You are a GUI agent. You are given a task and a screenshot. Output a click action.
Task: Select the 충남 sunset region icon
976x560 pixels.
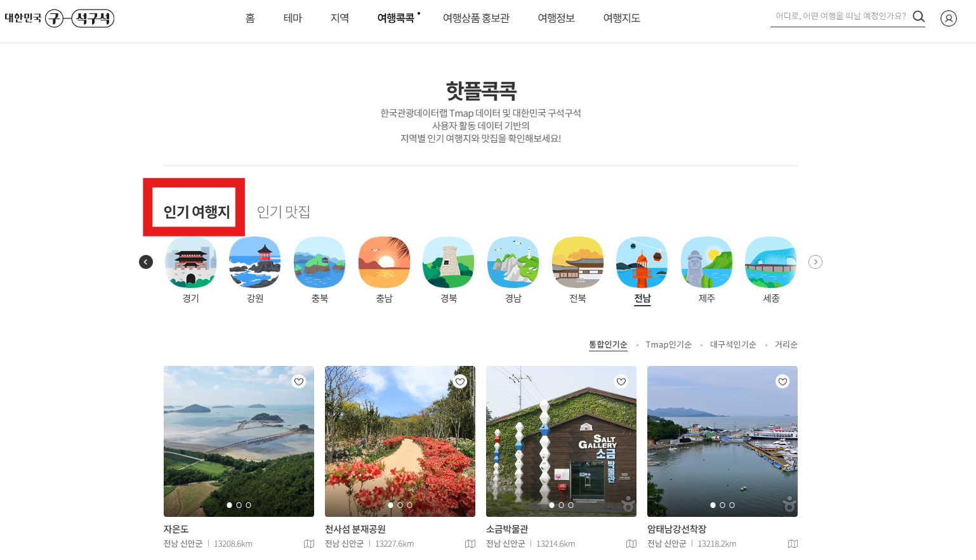click(384, 261)
